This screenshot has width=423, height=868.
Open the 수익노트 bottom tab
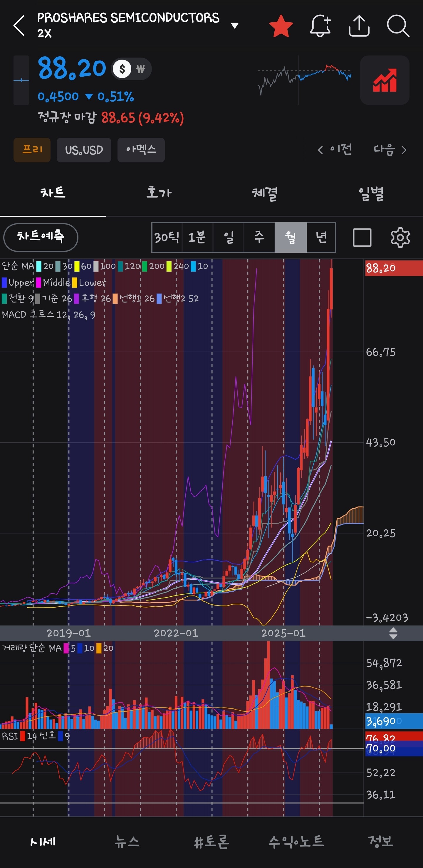point(296,841)
